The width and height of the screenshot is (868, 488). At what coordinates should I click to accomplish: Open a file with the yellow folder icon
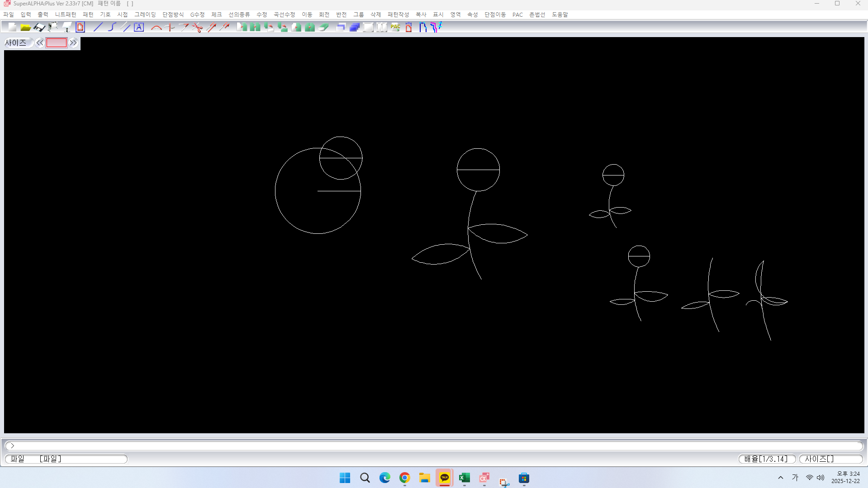coord(25,27)
